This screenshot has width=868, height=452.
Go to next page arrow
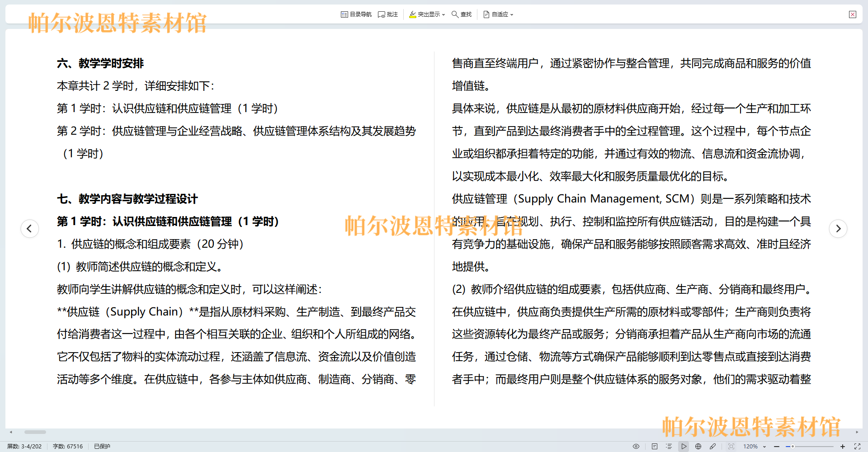(838, 228)
